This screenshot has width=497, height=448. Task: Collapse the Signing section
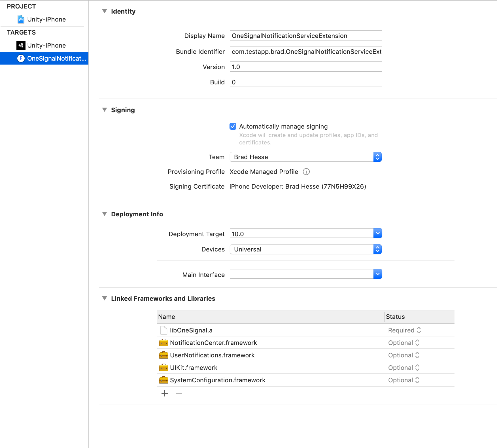pos(105,110)
